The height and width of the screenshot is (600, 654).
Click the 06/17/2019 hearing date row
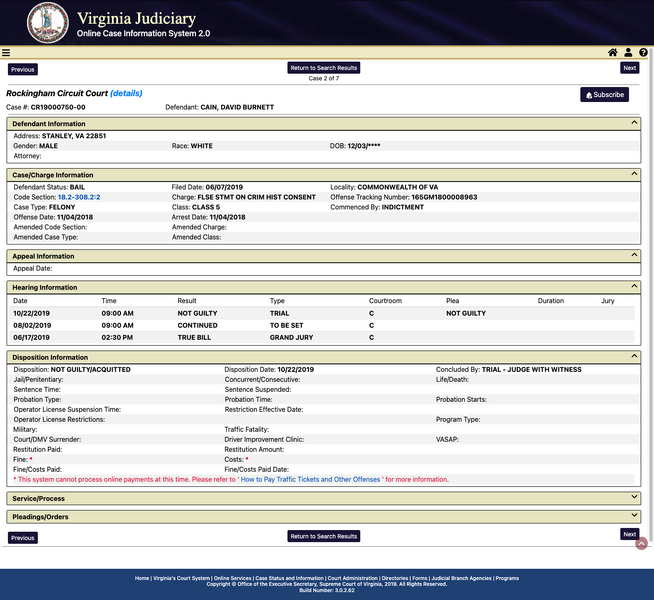coord(321,337)
